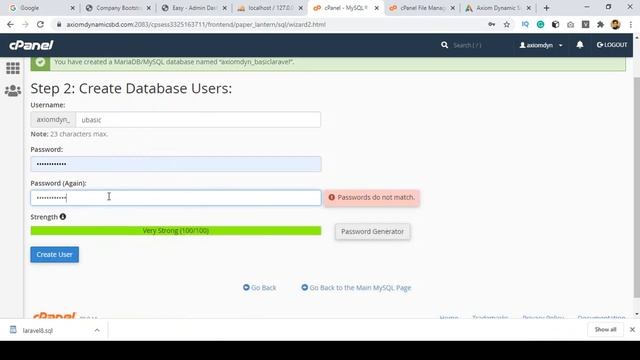Go Back to the Main MySQL Page
640x360 pixels.
[x=356, y=288]
